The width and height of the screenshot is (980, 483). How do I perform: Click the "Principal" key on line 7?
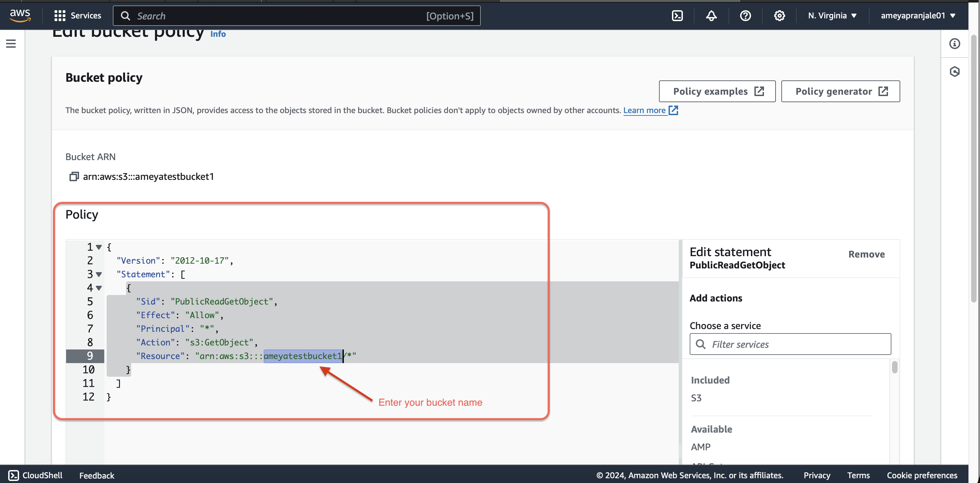163,329
